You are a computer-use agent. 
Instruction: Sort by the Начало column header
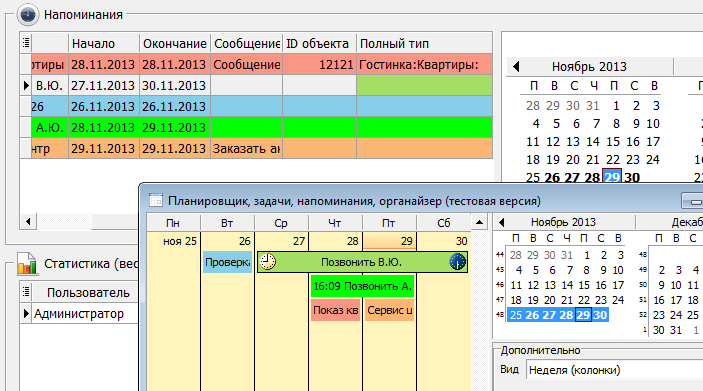[104, 43]
